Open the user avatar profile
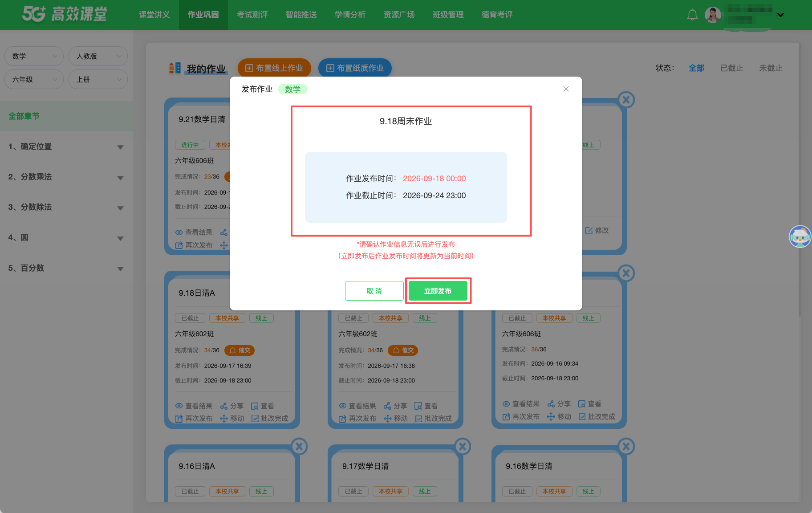 [x=713, y=15]
